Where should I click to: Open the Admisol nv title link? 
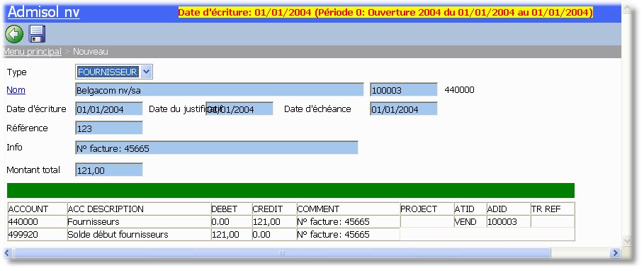(x=43, y=12)
